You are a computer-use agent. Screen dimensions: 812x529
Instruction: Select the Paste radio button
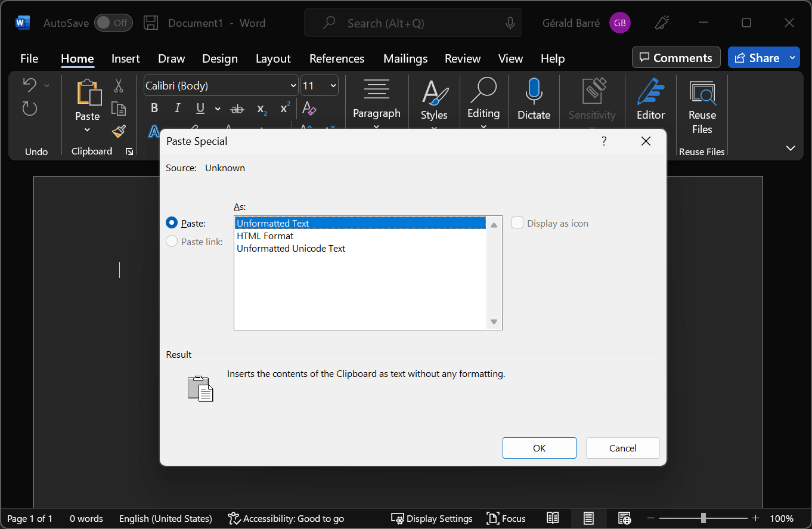pyautogui.click(x=172, y=223)
